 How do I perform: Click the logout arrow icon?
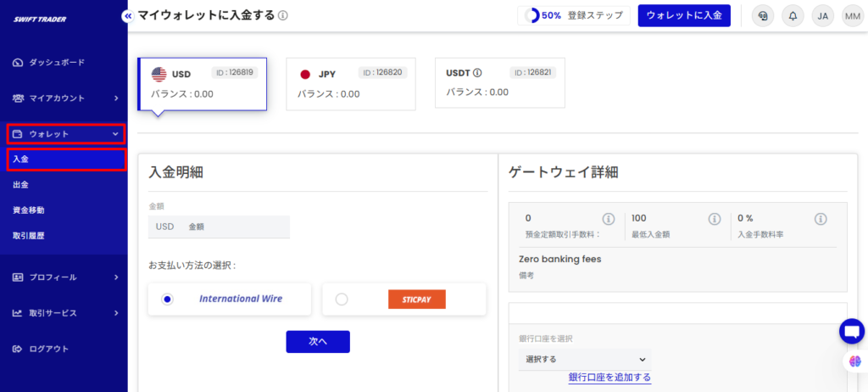click(x=18, y=349)
